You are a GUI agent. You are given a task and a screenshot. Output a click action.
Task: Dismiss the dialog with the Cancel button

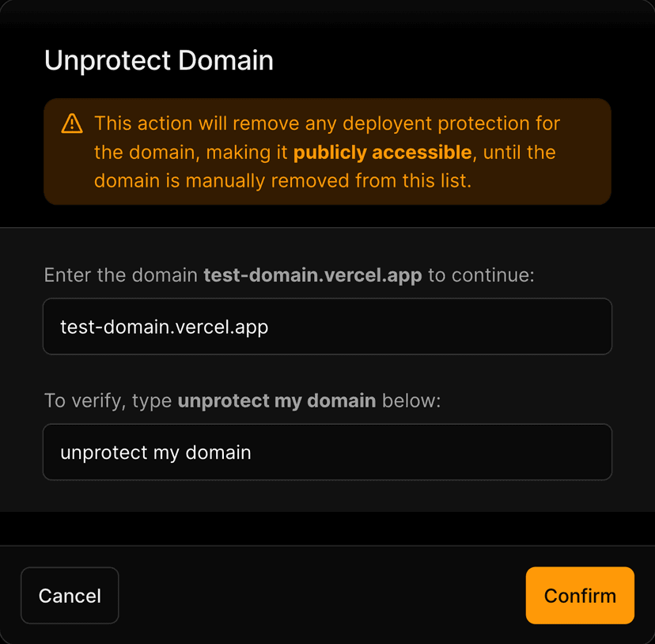pos(70,596)
